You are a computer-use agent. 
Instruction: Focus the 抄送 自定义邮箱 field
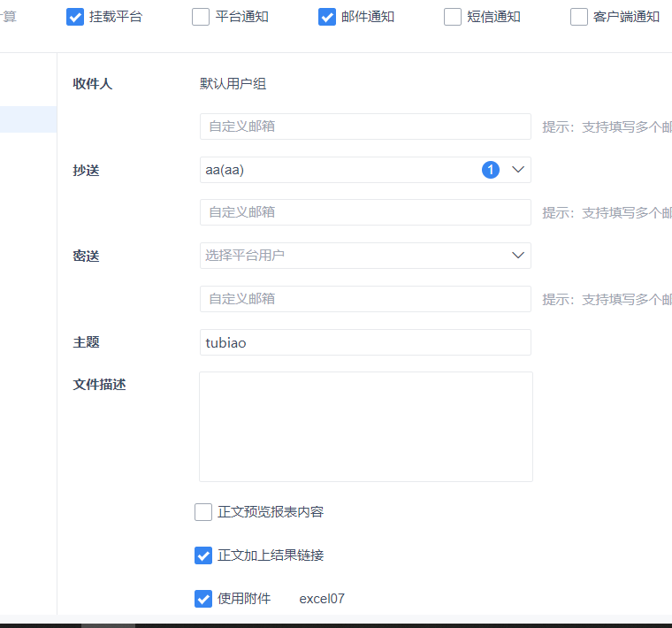pyautogui.click(x=365, y=212)
